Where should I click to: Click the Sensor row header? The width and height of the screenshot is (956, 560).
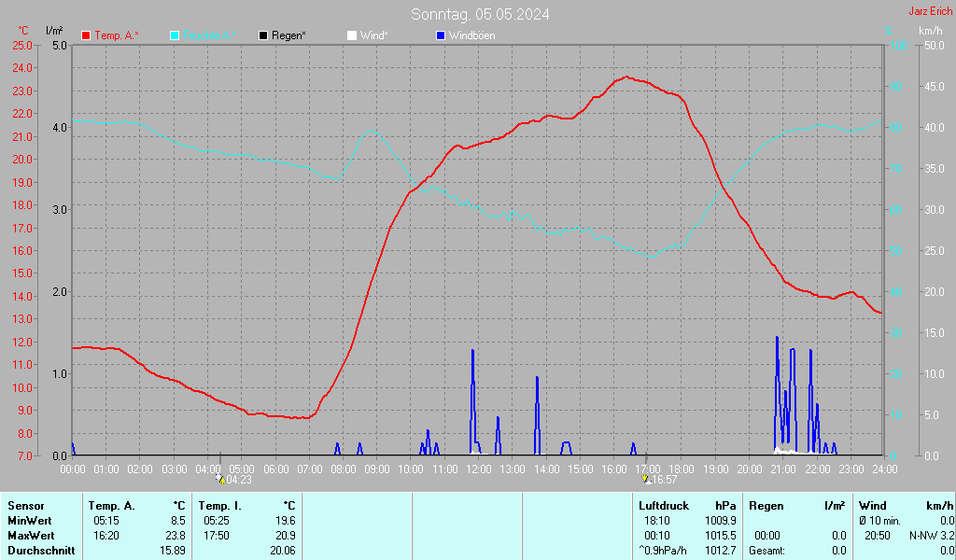26,506
